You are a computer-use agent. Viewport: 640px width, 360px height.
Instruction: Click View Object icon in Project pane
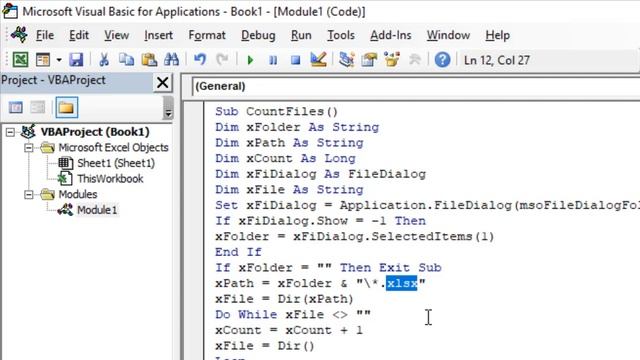pos(38,107)
